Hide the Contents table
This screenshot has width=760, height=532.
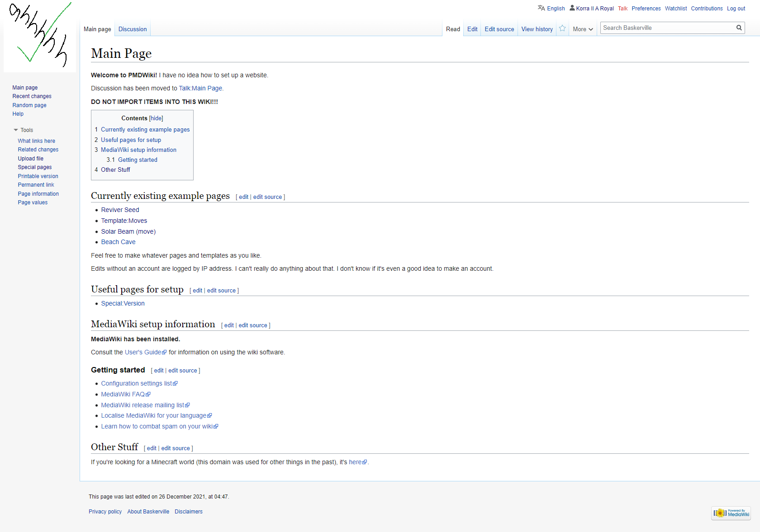[x=156, y=118]
